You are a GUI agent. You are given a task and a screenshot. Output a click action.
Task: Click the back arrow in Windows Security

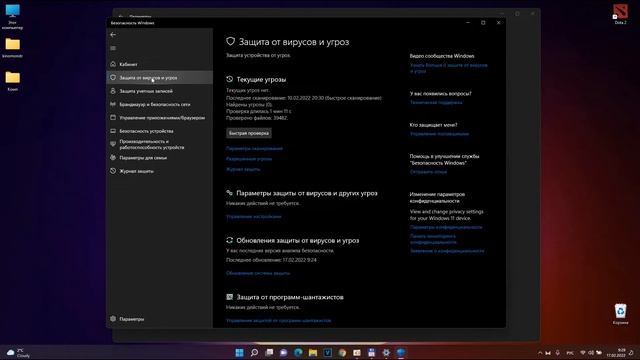113,35
